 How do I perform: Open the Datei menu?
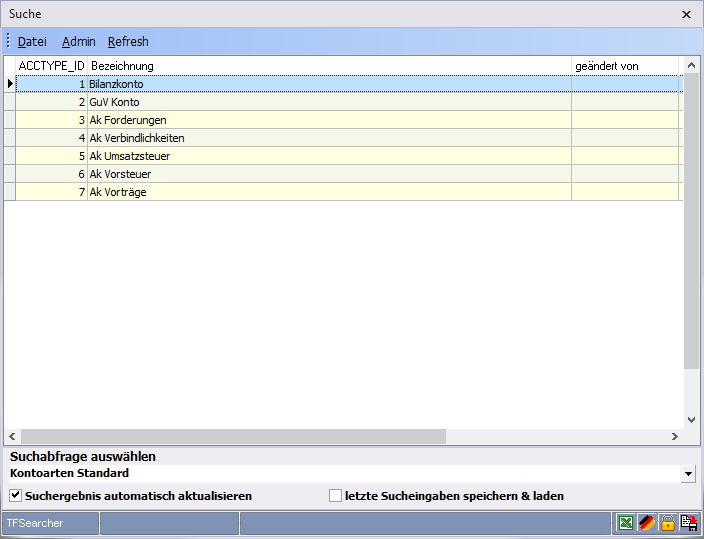click(x=32, y=41)
